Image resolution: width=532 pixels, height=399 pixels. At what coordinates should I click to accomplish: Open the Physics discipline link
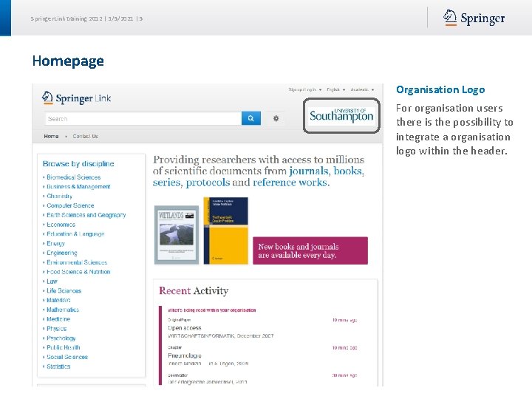point(57,329)
